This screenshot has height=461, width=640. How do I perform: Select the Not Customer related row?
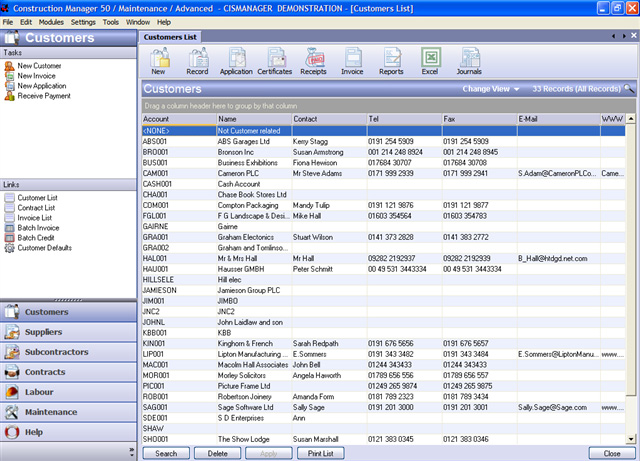point(383,131)
